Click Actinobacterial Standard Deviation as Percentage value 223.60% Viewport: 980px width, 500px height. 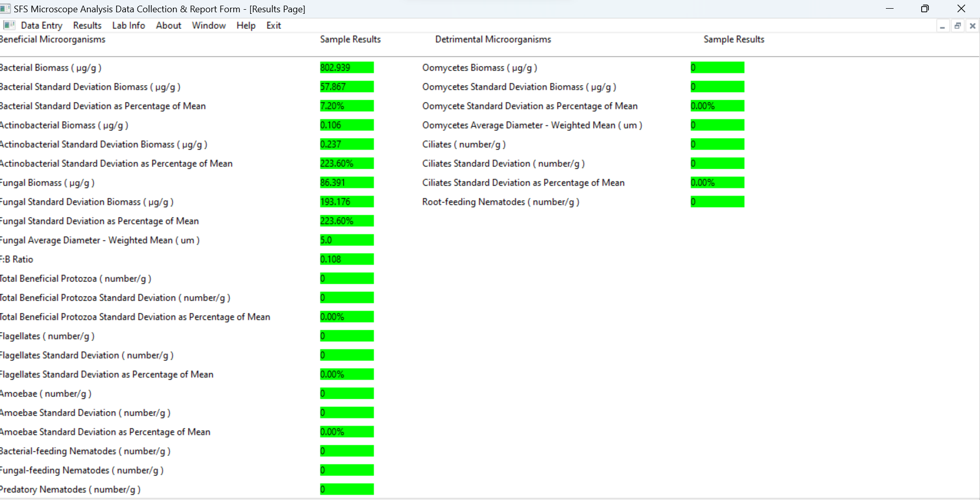click(347, 164)
